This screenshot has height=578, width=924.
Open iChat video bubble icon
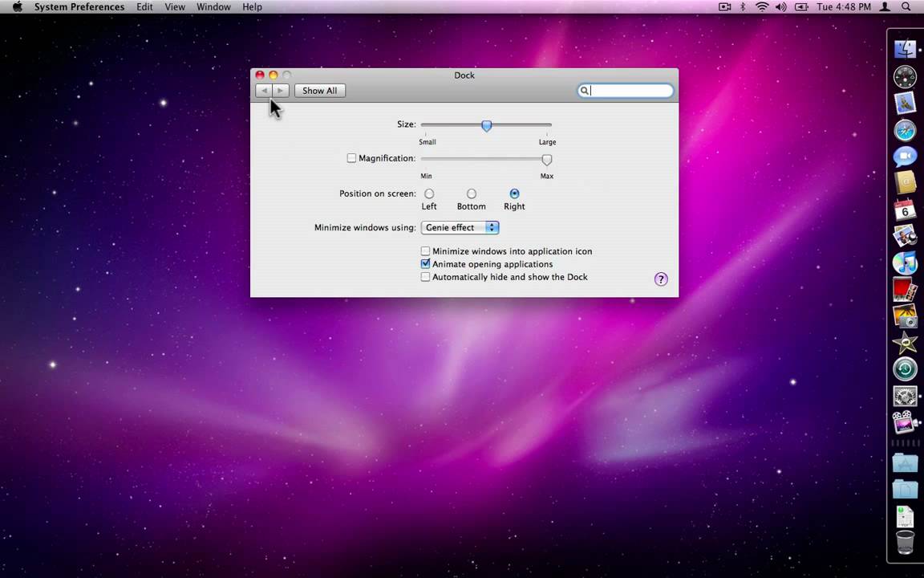coord(905,157)
